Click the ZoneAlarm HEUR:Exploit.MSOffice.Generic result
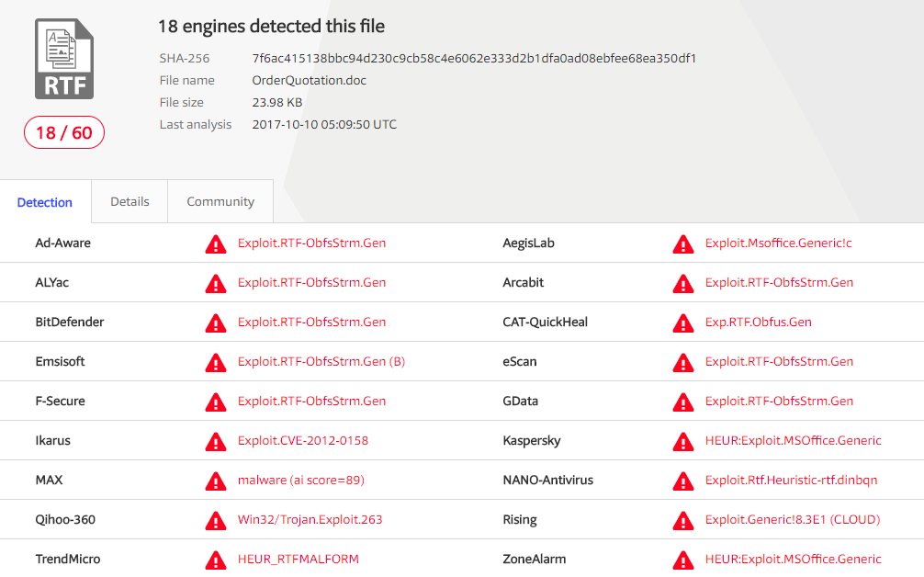Image resolution: width=924 pixels, height=577 pixels. (794, 560)
